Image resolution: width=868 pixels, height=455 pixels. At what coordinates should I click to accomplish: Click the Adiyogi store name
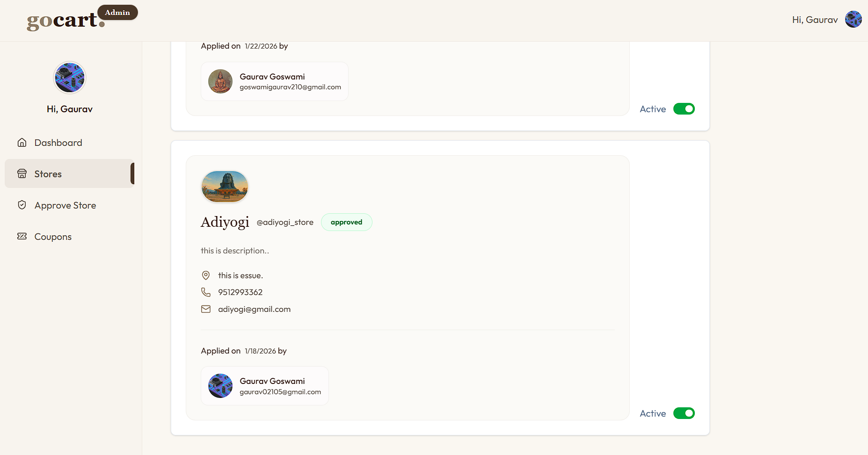225,222
